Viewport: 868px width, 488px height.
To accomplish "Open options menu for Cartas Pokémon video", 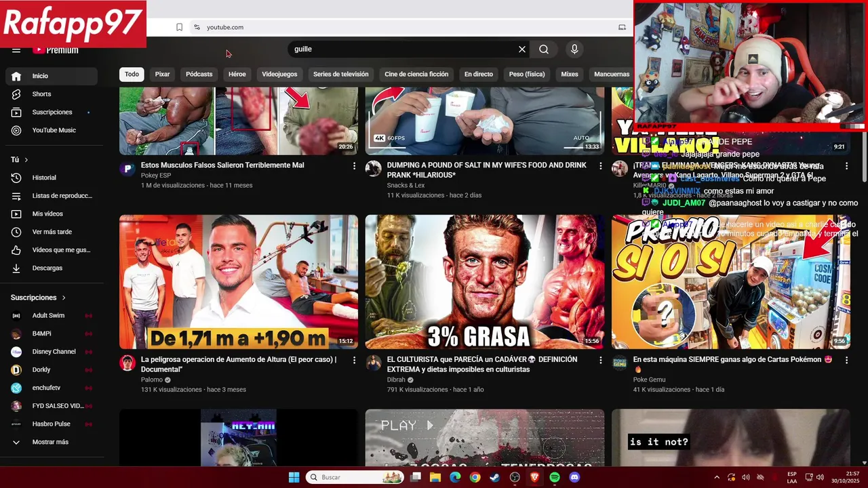I will point(846,361).
